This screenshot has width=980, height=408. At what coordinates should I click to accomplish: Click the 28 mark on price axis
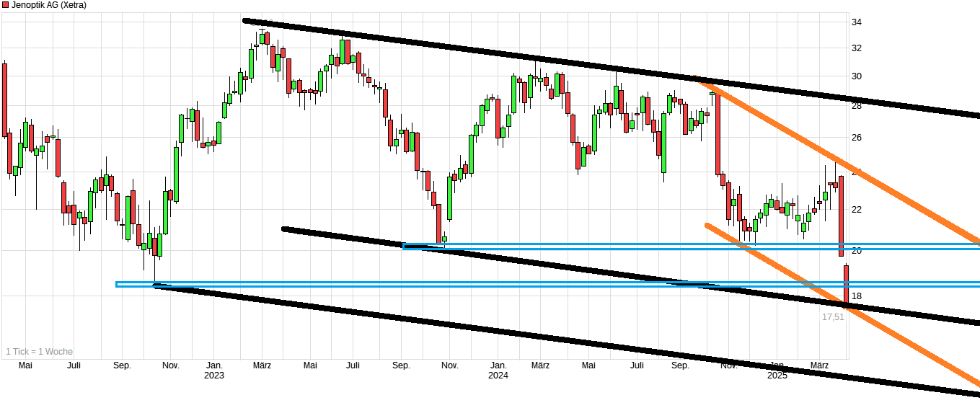click(x=857, y=106)
